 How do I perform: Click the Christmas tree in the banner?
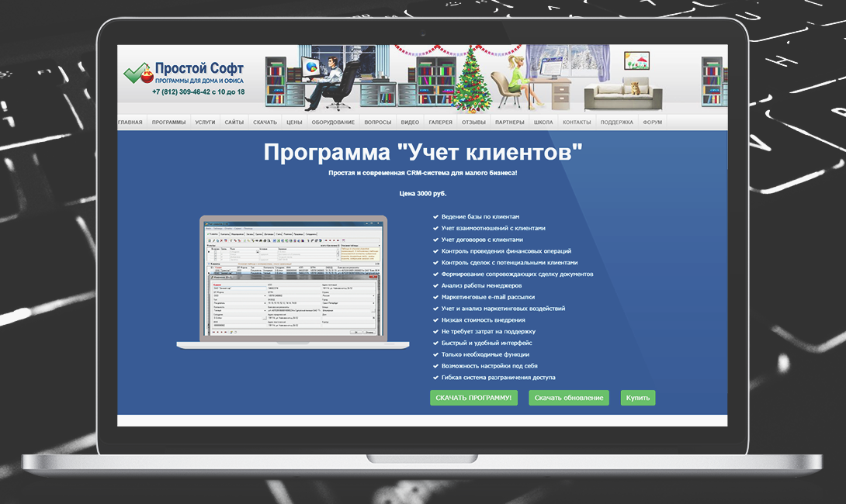point(472,79)
